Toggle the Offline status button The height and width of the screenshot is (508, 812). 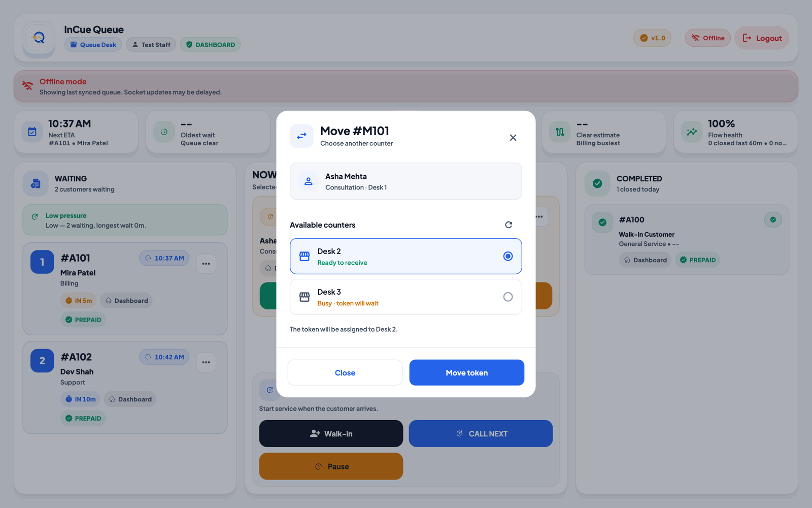tap(708, 38)
